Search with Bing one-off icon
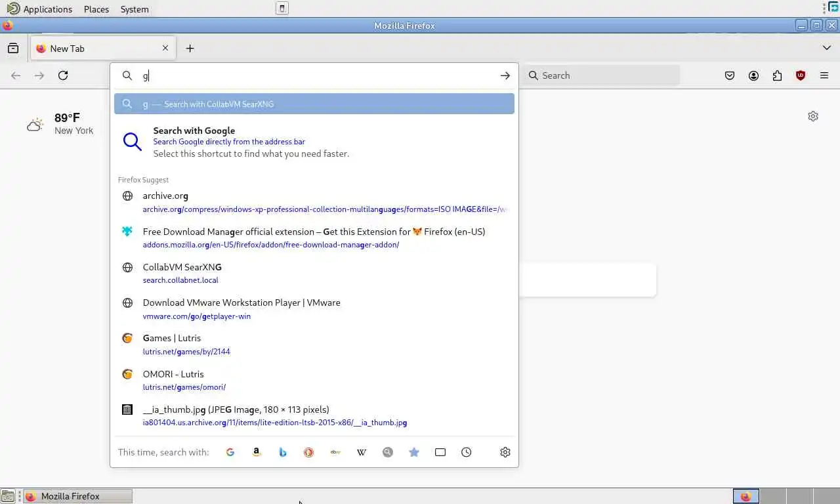Image resolution: width=840 pixels, height=504 pixels. pos(283,452)
